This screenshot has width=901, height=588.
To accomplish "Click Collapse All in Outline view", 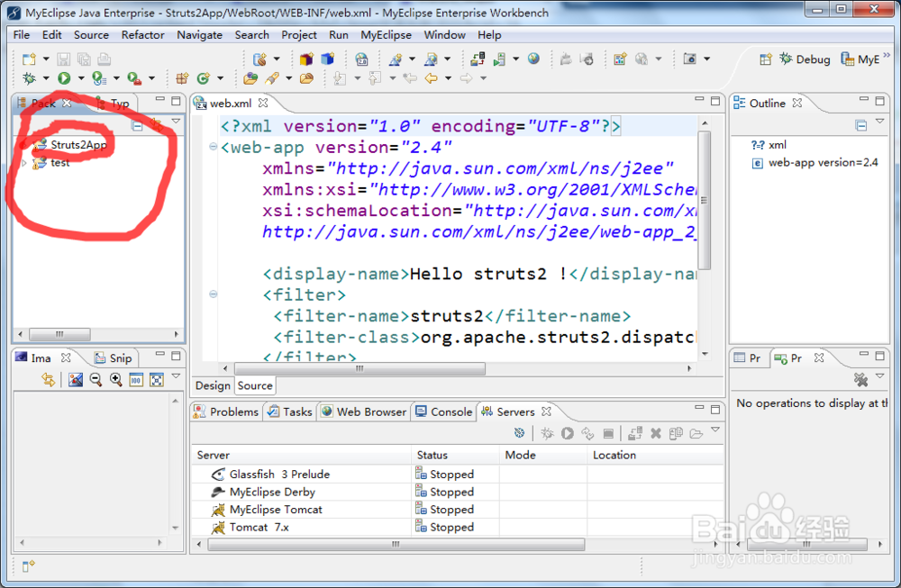I will pos(860,125).
